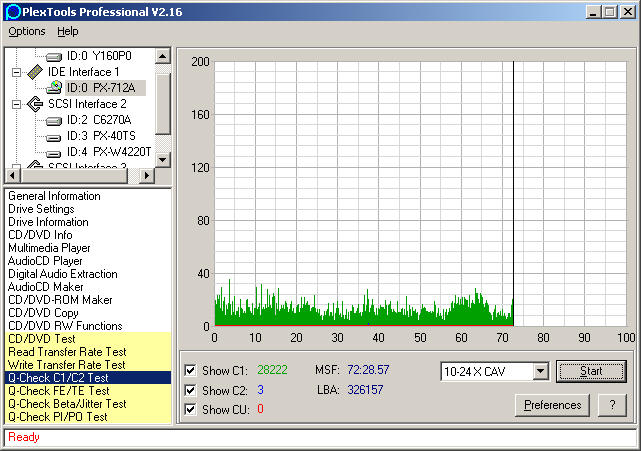Toggle the Show C2 checkbox
This screenshot has height=451, width=641.
(x=190, y=390)
